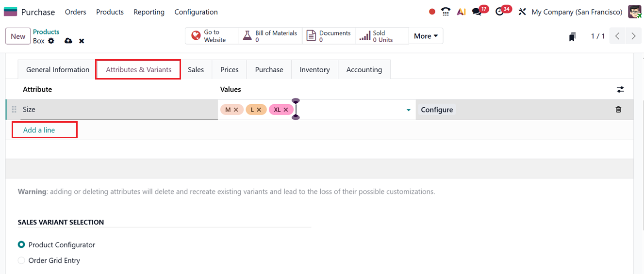Open Bill of Materials stat button
Screen dimensions: 644x274
point(270,36)
